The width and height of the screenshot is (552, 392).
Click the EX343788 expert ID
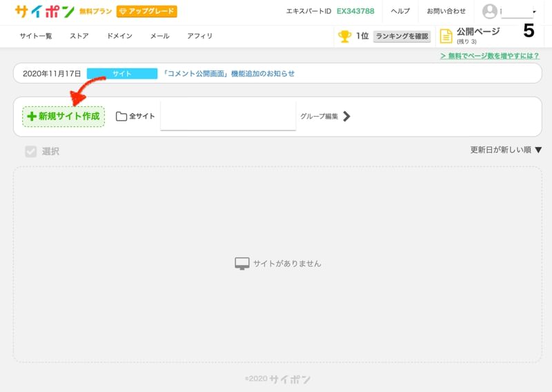[x=355, y=11]
